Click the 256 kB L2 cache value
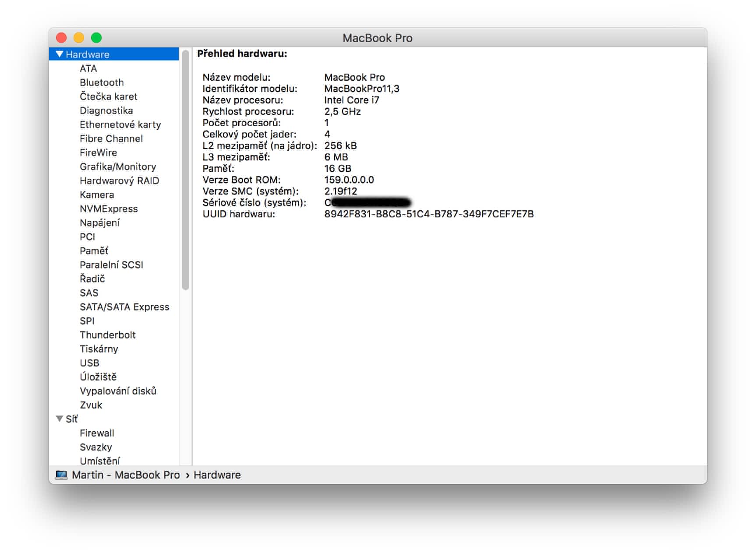 pos(341,146)
